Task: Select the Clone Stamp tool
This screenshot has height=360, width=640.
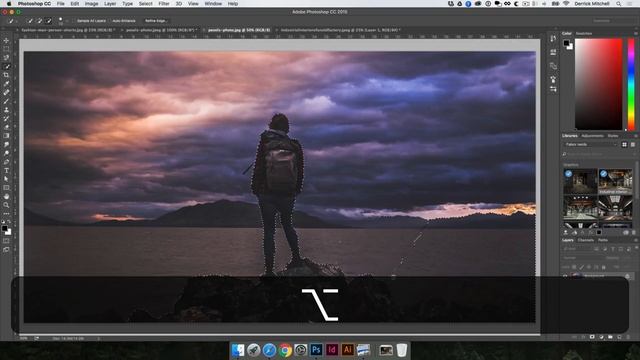Action: point(6,110)
